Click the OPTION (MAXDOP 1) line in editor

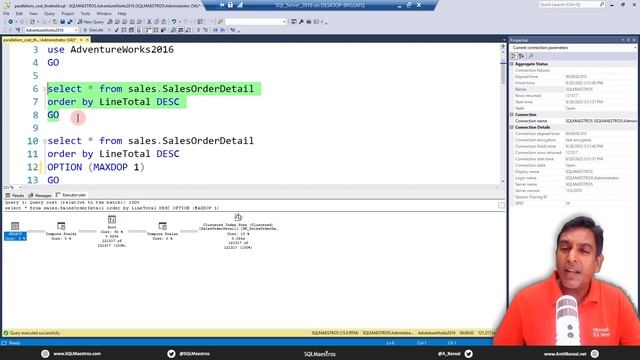tap(96, 167)
